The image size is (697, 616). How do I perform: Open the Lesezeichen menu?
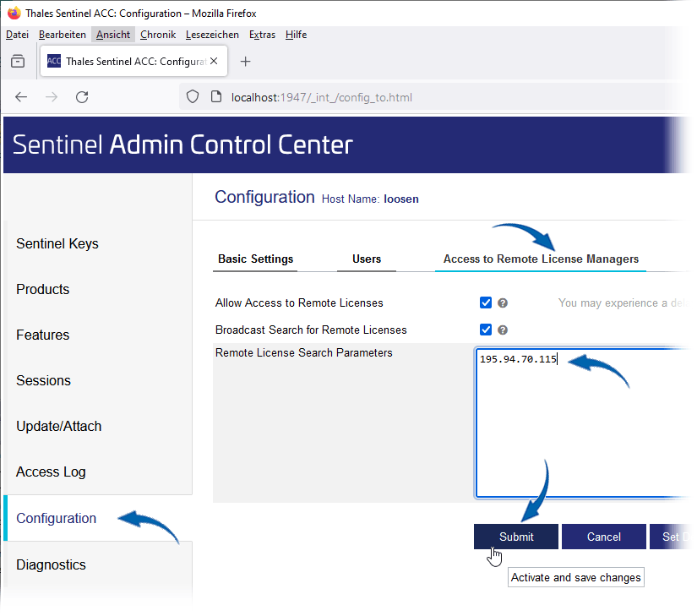212,35
